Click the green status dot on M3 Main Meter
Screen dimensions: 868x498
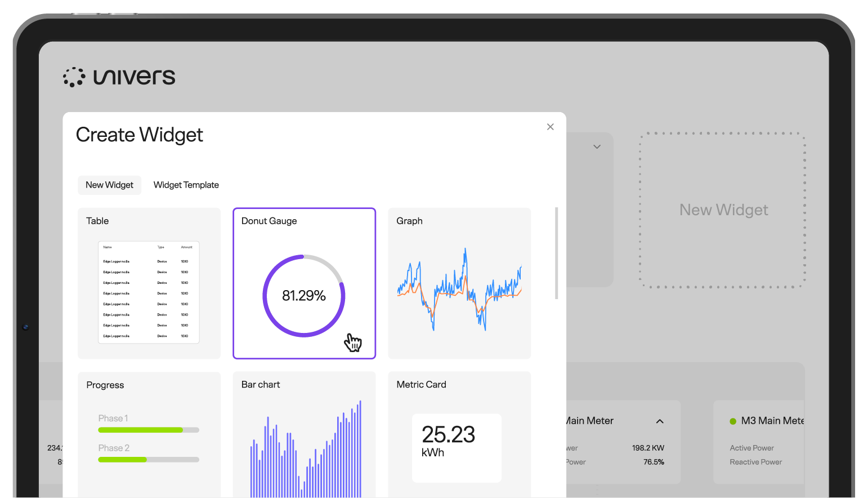733,420
